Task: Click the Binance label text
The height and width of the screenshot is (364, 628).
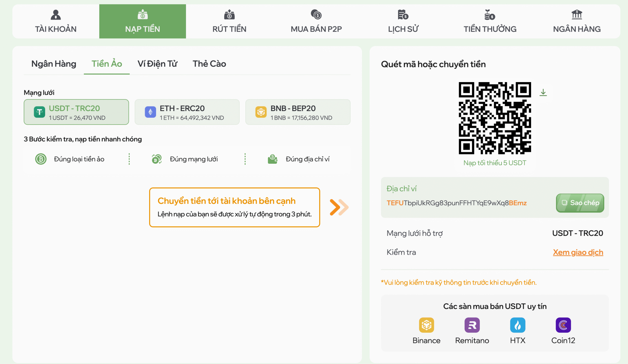Action: click(426, 340)
